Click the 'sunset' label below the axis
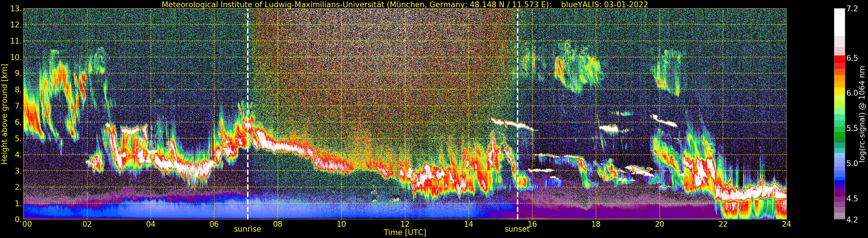The height and width of the screenshot is (238, 868). [517, 229]
